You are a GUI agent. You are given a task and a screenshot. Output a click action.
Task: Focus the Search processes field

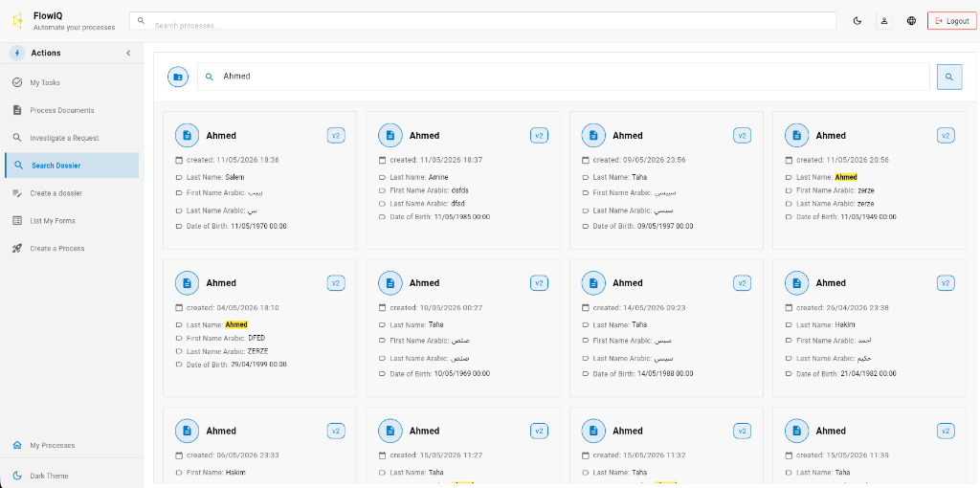(x=482, y=21)
